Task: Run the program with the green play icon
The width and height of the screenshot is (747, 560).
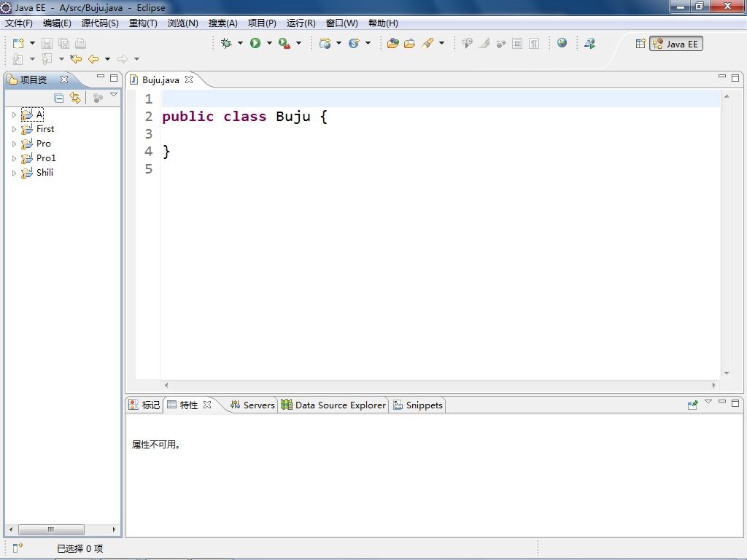Action: [255, 43]
